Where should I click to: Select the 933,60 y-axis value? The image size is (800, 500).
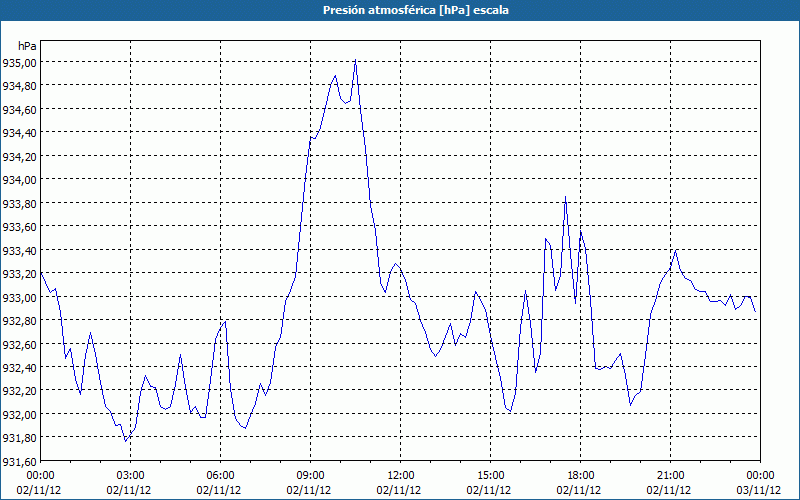pyautogui.click(x=19, y=227)
